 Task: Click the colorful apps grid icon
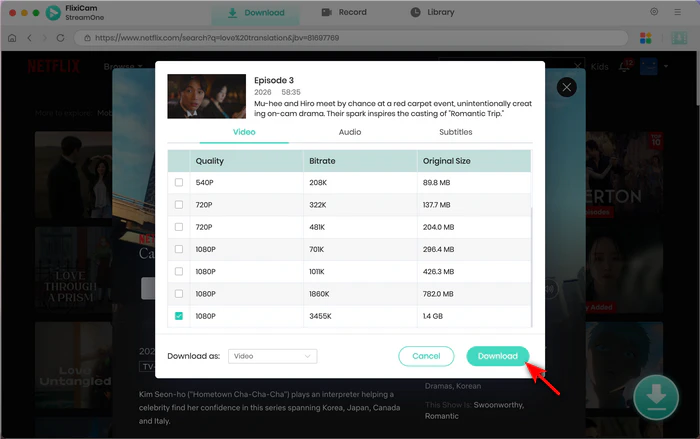click(645, 38)
